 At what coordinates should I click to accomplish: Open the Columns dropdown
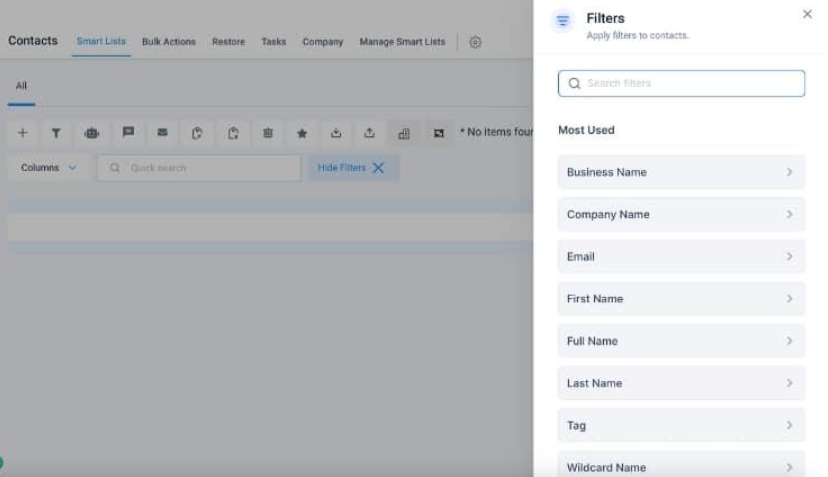click(x=48, y=167)
